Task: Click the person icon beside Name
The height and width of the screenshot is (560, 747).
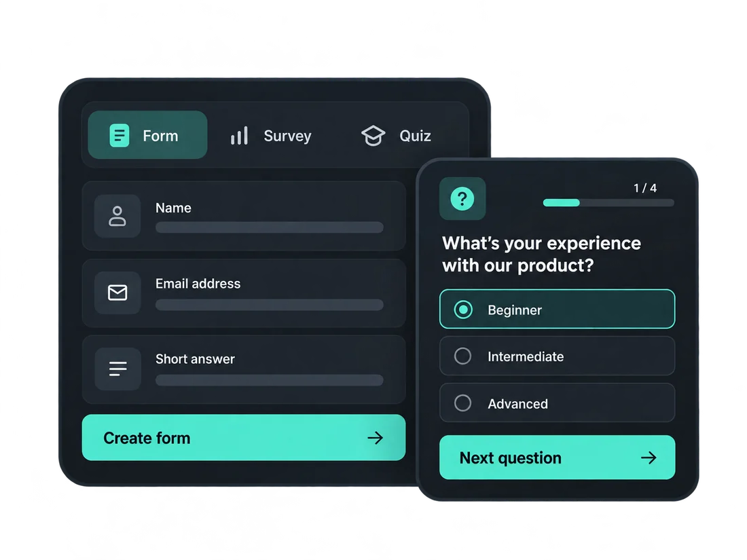Action: point(117,216)
